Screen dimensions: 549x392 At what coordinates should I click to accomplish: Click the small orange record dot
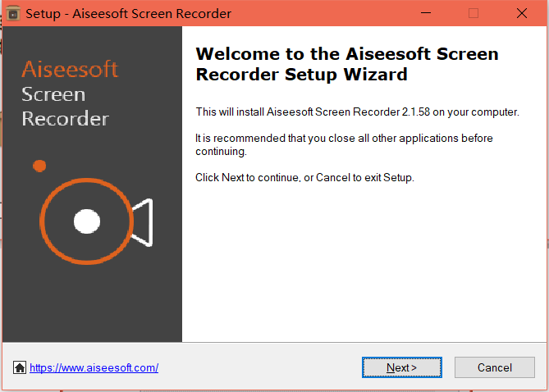click(39, 166)
